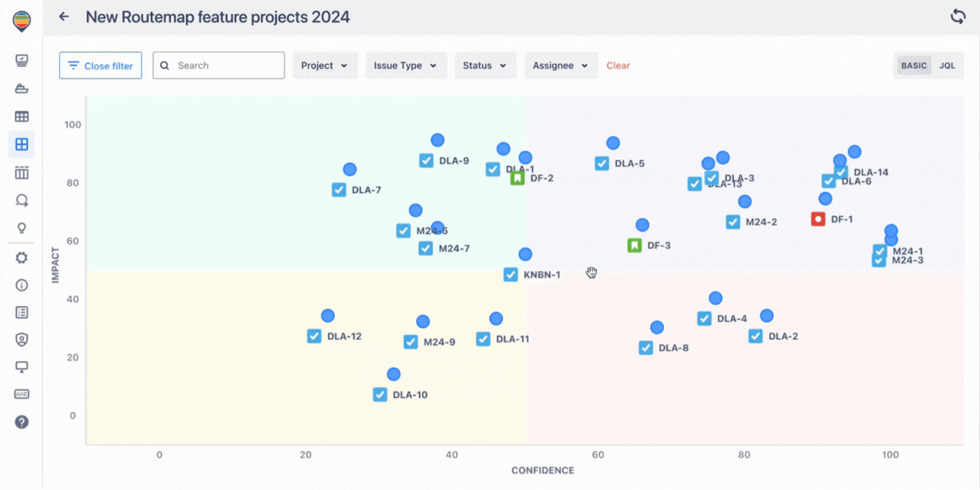Click the KNBN-1 task checkbox icon
This screenshot has width=980, height=490.
(511, 275)
